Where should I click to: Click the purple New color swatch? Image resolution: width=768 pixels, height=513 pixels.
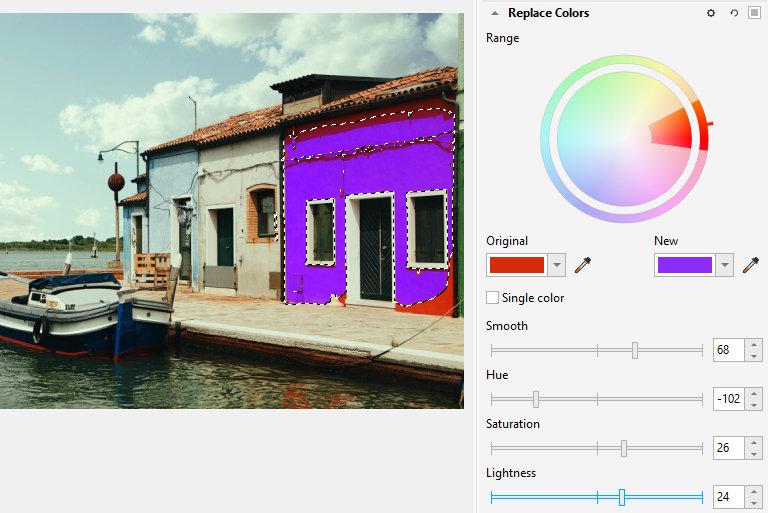click(684, 265)
